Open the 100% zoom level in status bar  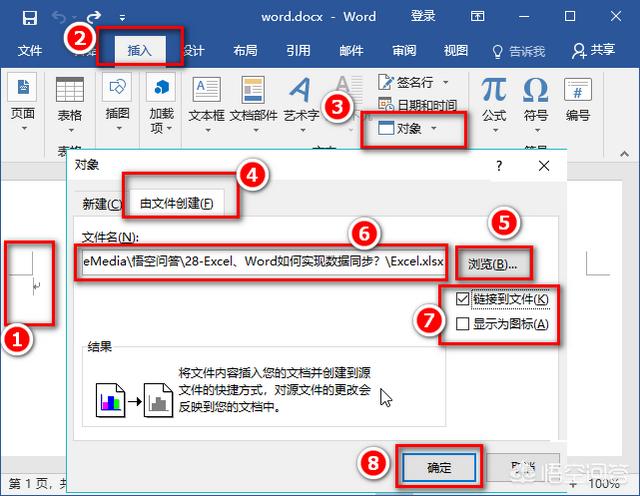[x=604, y=484]
